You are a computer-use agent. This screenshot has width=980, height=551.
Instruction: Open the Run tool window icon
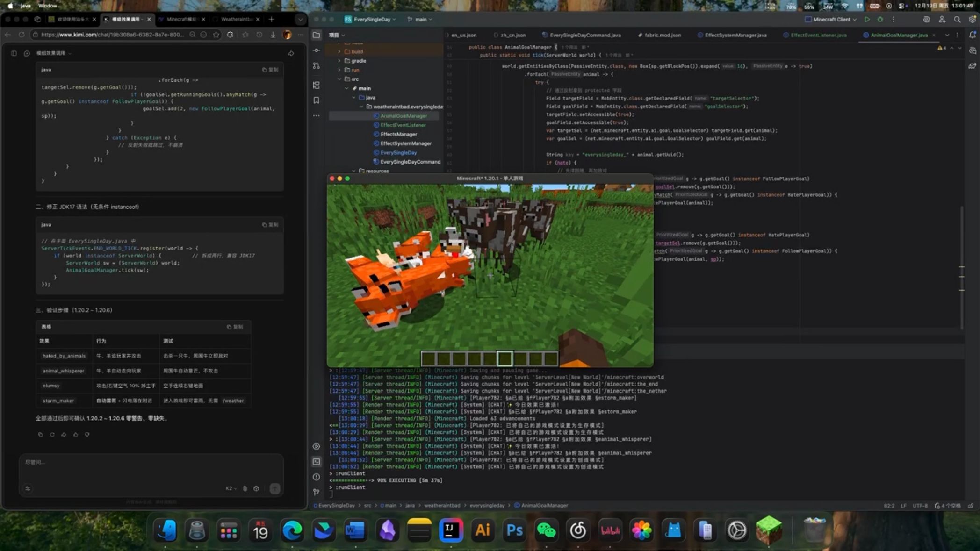317,446
